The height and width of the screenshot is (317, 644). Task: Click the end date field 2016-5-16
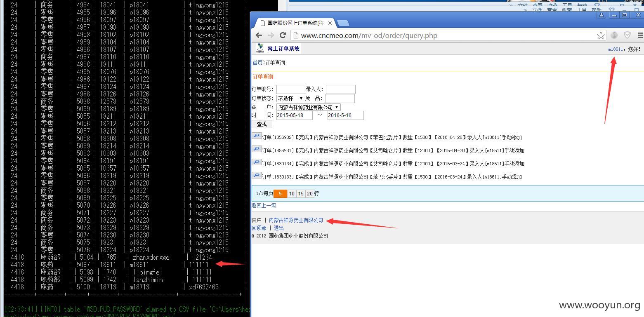point(345,115)
